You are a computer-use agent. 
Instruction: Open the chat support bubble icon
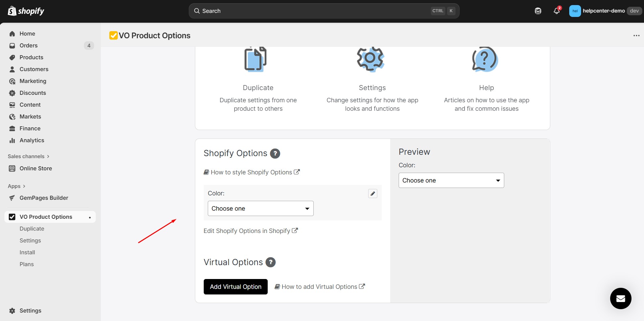tap(620, 298)
